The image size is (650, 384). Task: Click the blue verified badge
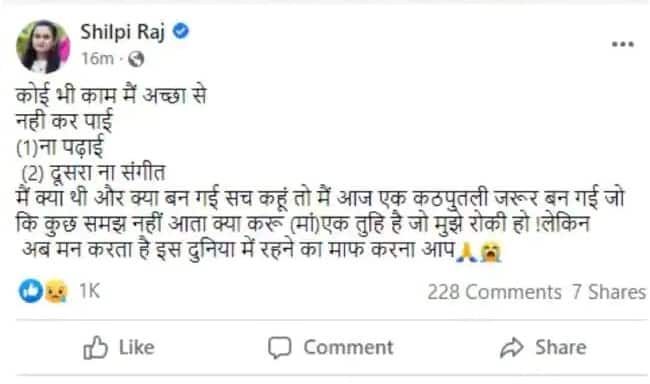(x=181, y=31)
